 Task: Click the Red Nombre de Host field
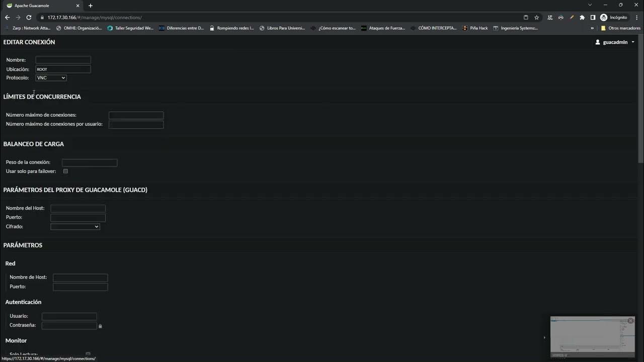click(x=80, y=278)
